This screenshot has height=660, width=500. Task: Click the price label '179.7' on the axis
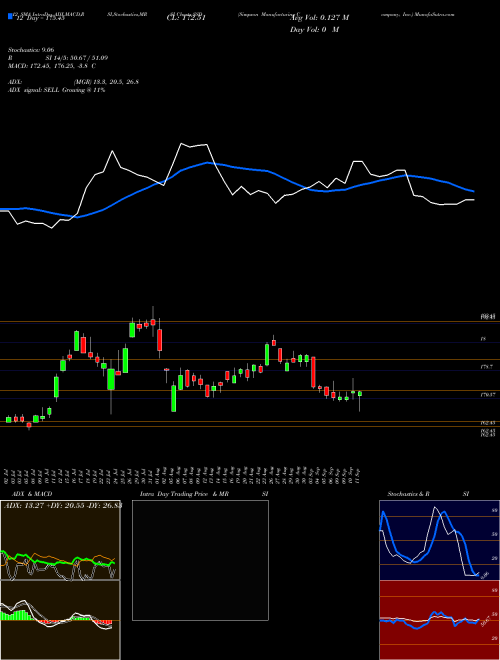click(486, 367)
